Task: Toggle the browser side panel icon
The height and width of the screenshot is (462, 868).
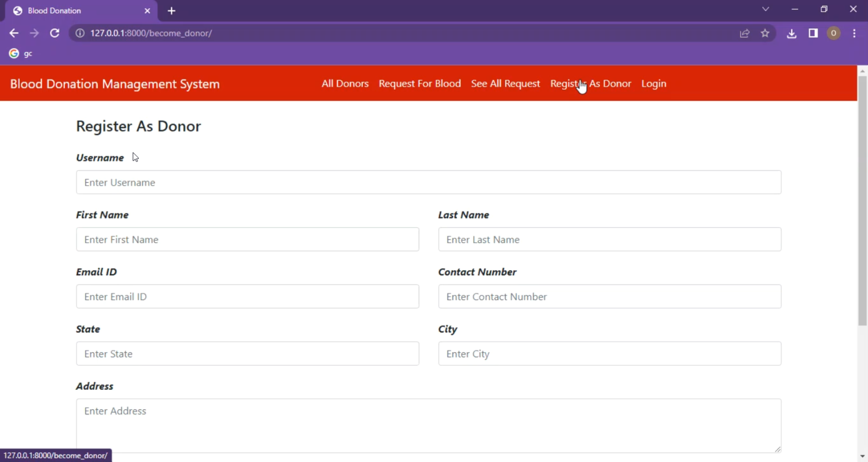Action: coord(813,34)
